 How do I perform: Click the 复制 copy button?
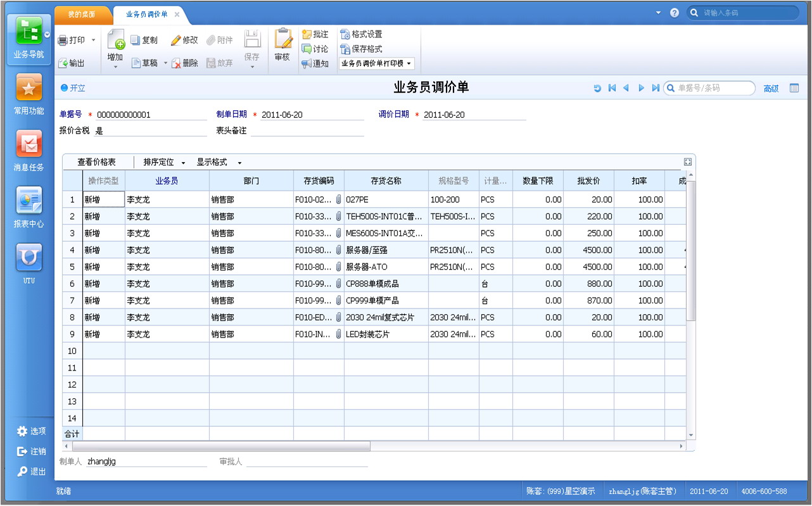point(144,40)
